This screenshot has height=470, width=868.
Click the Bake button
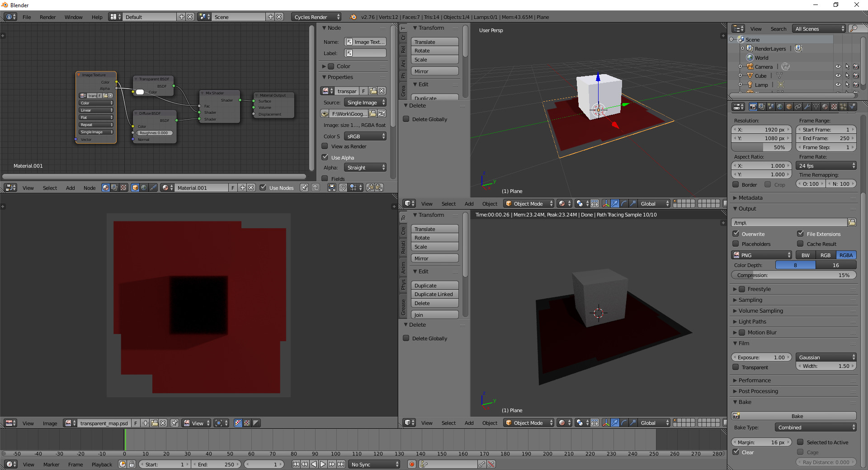point(794,416)
